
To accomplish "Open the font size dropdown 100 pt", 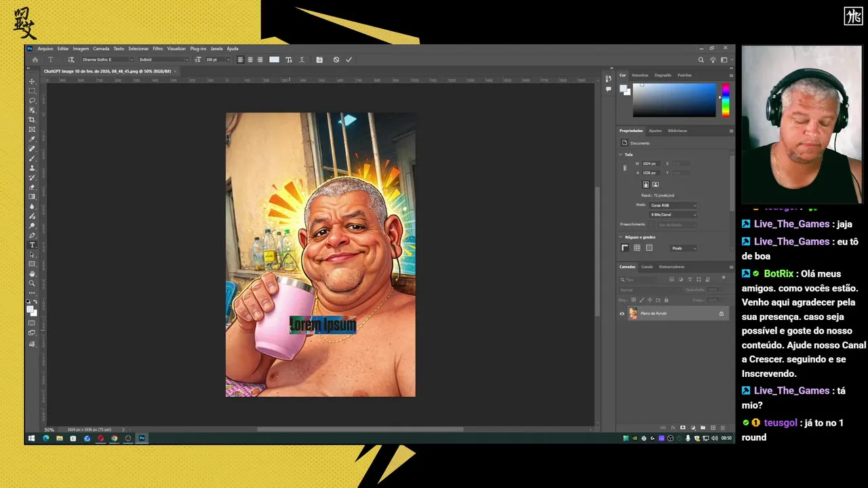I will coord(218,60).
